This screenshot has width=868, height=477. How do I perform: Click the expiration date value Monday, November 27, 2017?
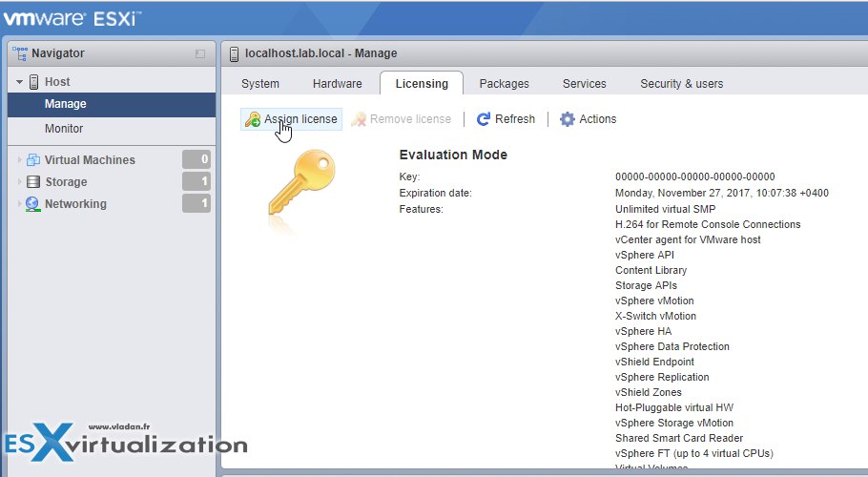click(722, 193)
